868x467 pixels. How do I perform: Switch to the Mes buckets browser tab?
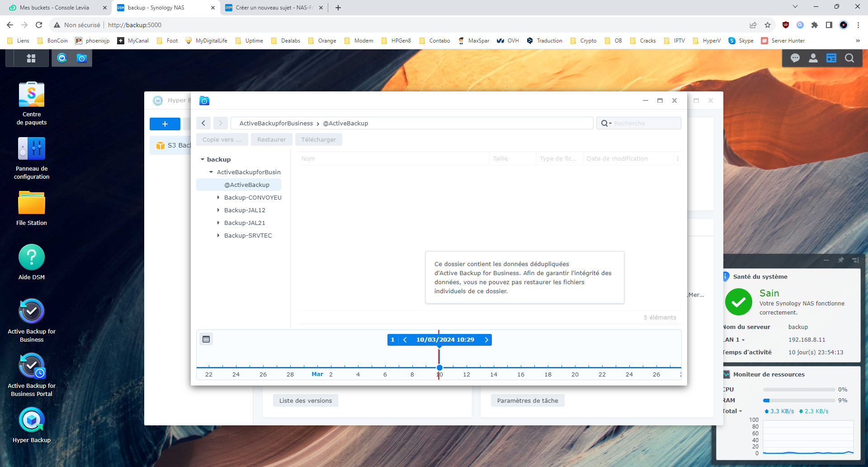tap(54, 8)
